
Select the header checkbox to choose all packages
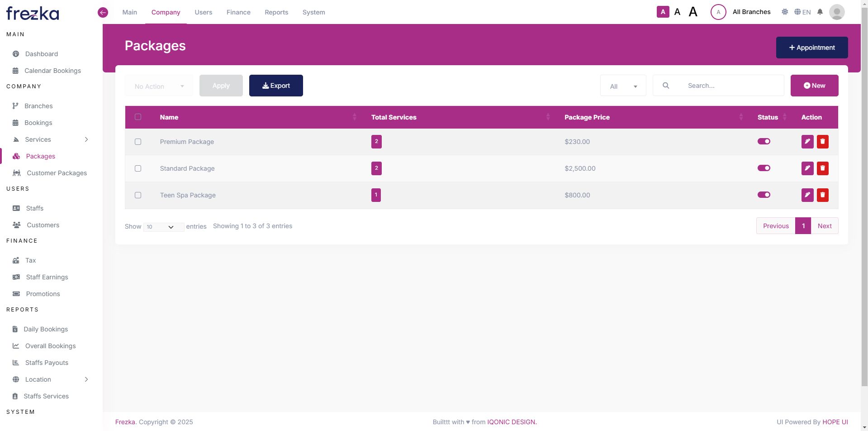point(138,117)
